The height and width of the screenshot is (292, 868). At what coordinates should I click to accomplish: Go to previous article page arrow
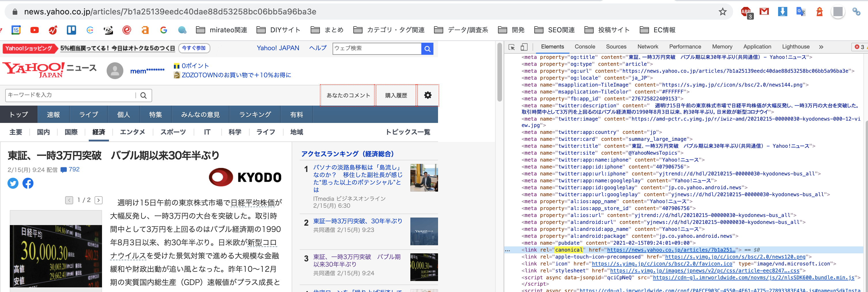click(x=69, y=200)
